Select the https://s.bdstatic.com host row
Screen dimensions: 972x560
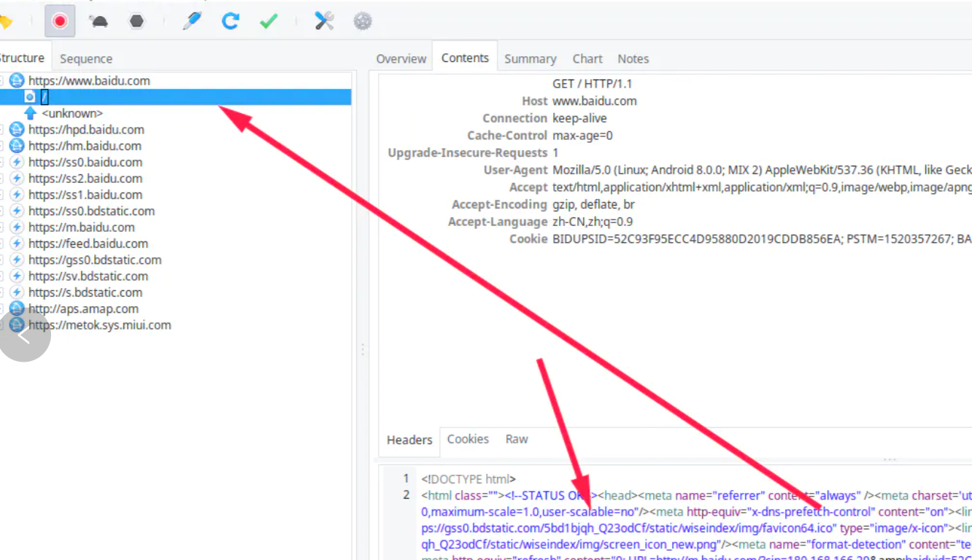pos(85,292)
